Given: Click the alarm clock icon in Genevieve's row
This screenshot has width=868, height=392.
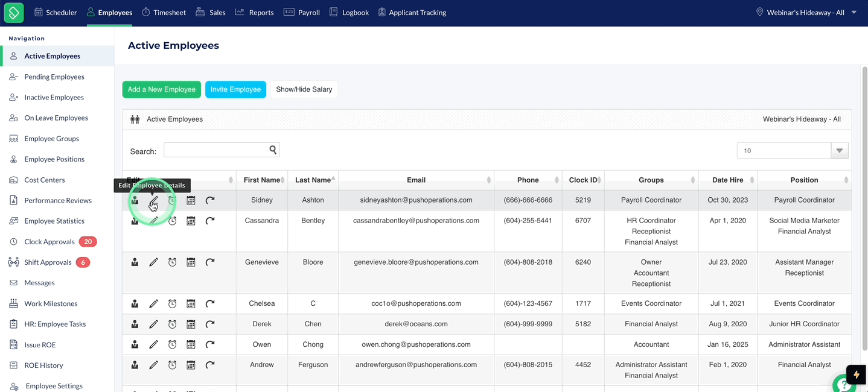Looking at the screenshot, I should 172,262.
